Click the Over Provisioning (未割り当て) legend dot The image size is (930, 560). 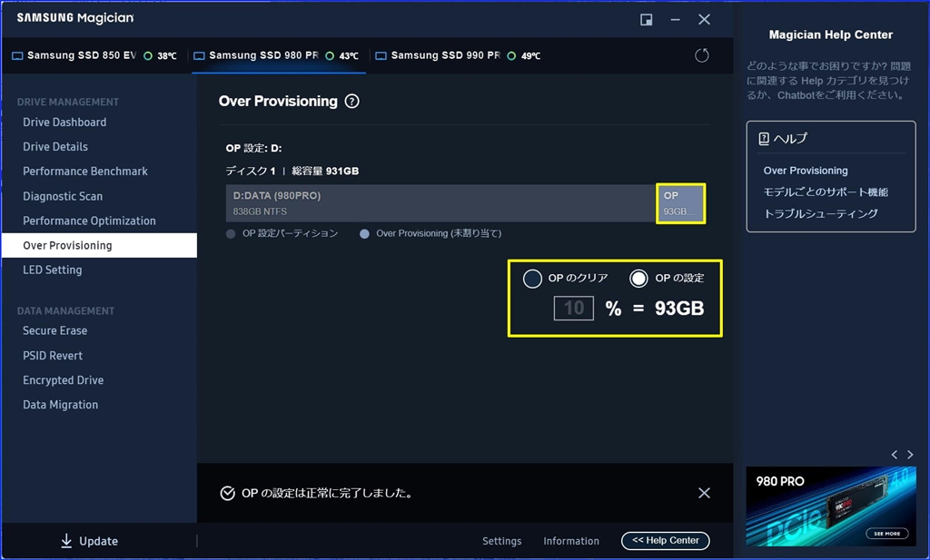pyautogui.click(x=364, y=234)
